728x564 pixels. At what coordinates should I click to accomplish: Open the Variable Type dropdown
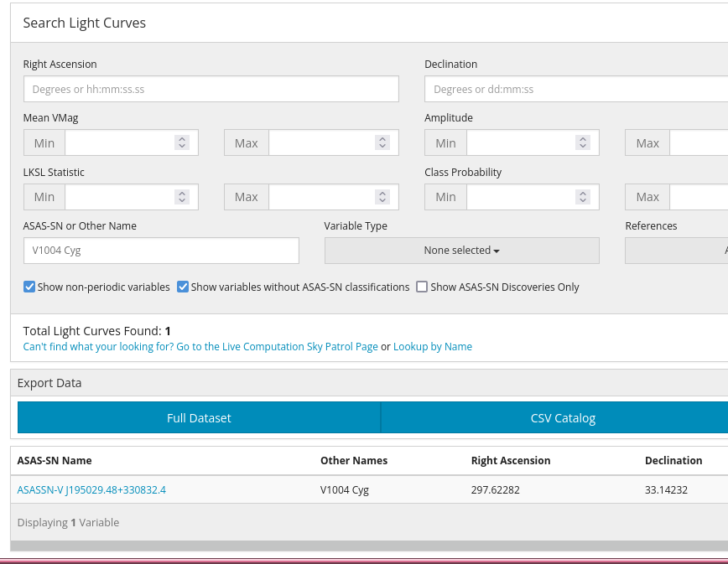[x=461, y=251]
